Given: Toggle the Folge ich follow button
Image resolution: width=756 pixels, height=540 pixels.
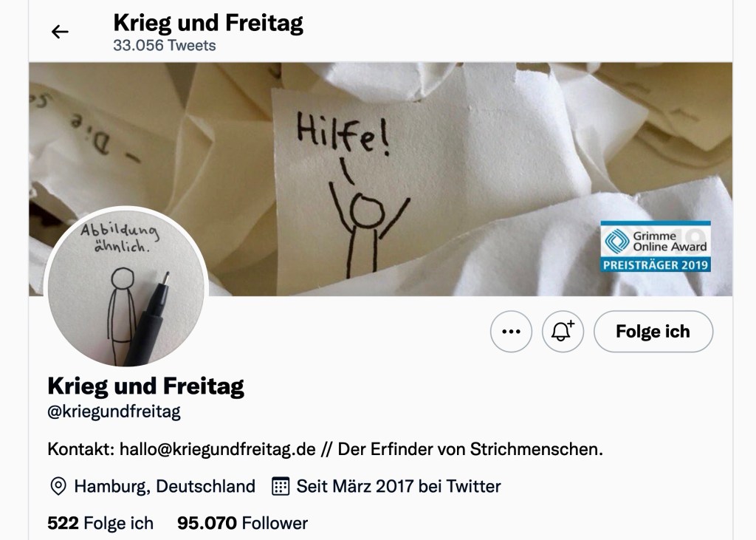Looking at the screenshot, I should (x=653, y=332).
